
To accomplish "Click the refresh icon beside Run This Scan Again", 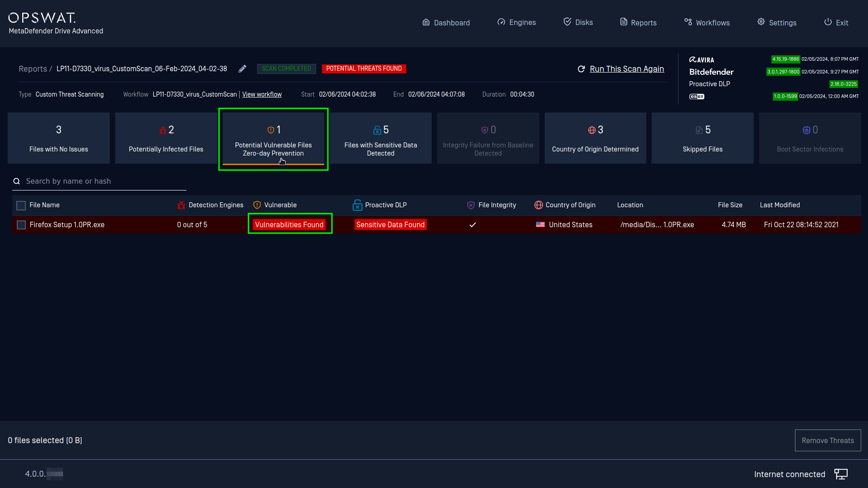I will pyautogui.click(x=581, y=69).
